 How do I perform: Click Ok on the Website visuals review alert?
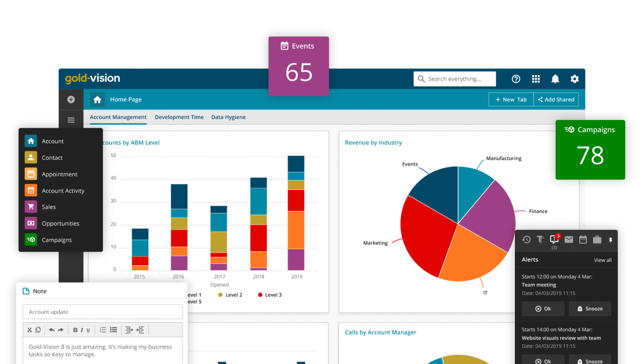pyautogui.click(x=543, y=359)
